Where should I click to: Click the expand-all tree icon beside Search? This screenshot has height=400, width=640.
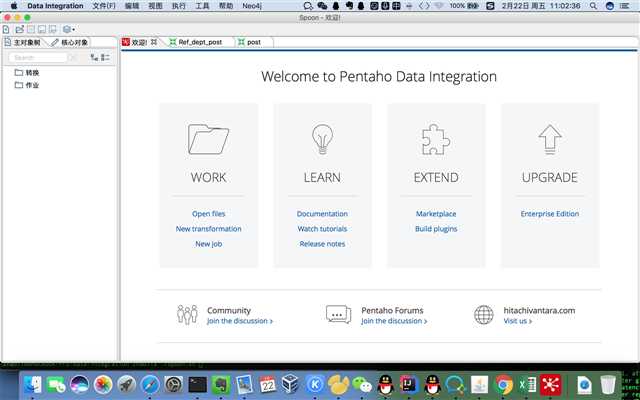94,58
